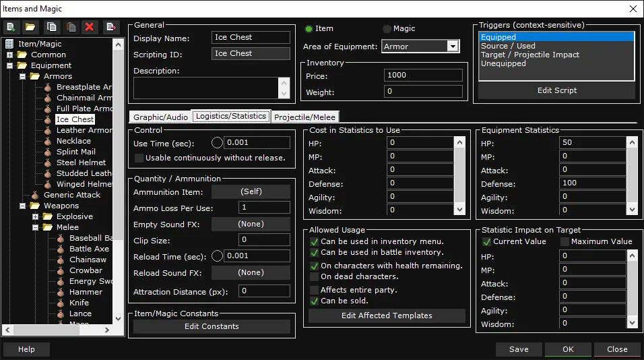Enable Affects entire party checkbox
This screenshot has height=360, width=644.
(x=314, y=290)
